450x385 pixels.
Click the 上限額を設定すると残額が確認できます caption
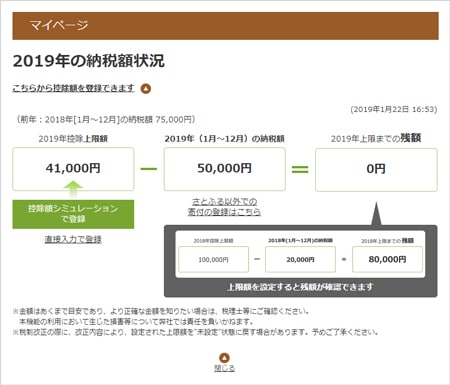point(300,287)
